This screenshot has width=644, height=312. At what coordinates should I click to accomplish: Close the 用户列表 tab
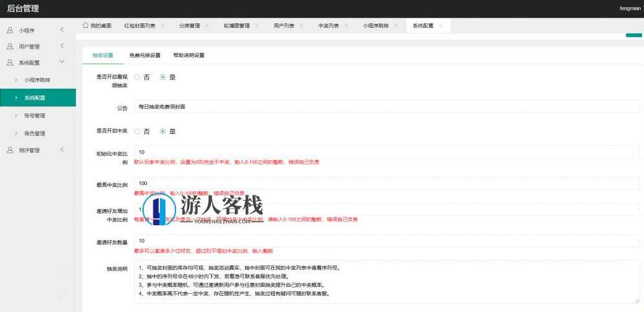[x=302, y=25]
